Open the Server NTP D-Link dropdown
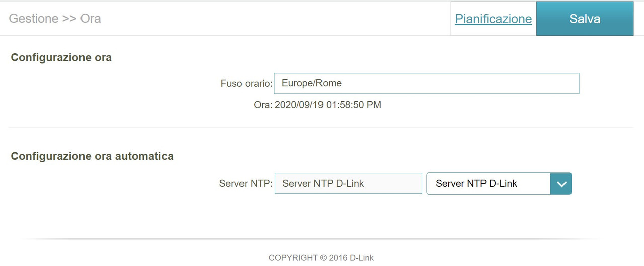This screenshot has width=644, height=266. (499, 184)
